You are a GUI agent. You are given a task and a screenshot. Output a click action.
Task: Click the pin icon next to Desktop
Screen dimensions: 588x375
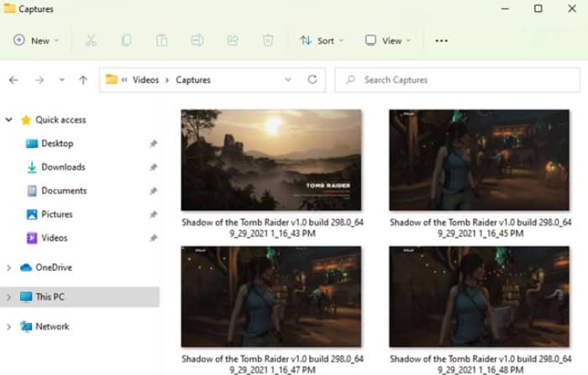(153, 144)
